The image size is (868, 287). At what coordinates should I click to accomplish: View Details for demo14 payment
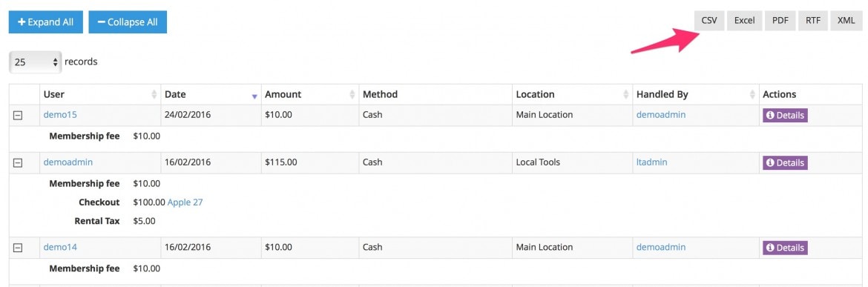(x=785, y=248)
